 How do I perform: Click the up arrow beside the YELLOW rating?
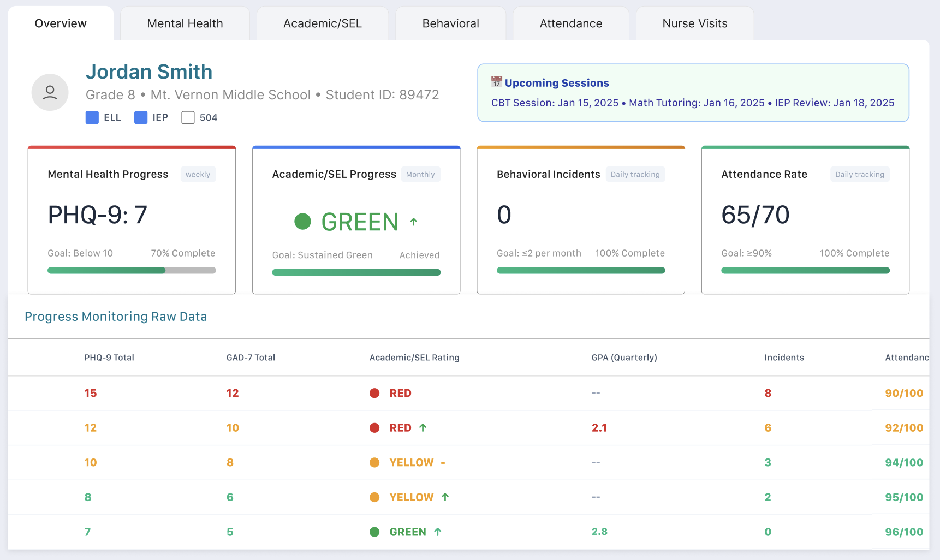(x=445, y=497)
